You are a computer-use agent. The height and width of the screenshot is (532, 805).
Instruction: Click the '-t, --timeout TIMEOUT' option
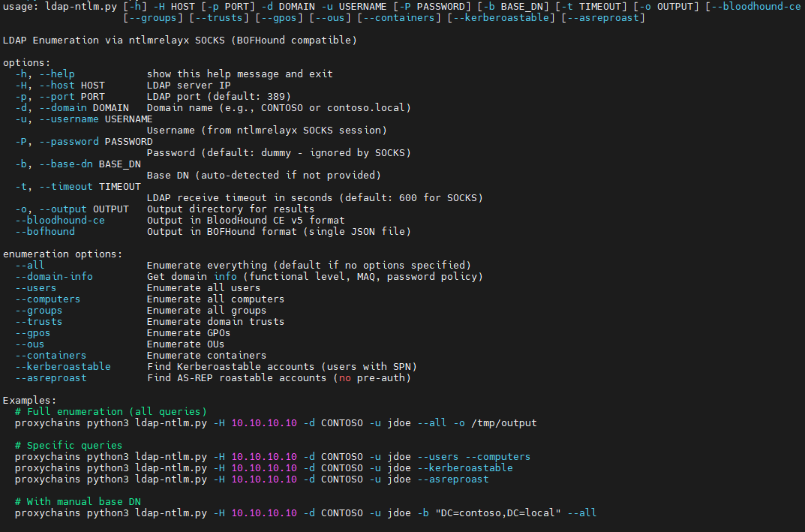[77, 186]
